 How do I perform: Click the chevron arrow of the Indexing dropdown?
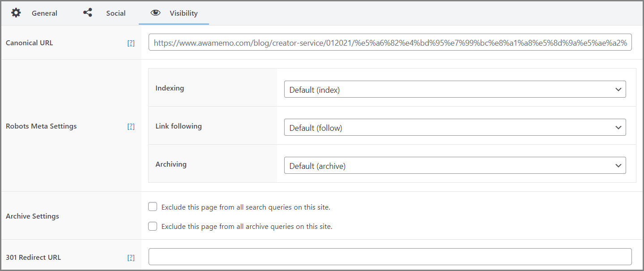[x=618, y=90]
